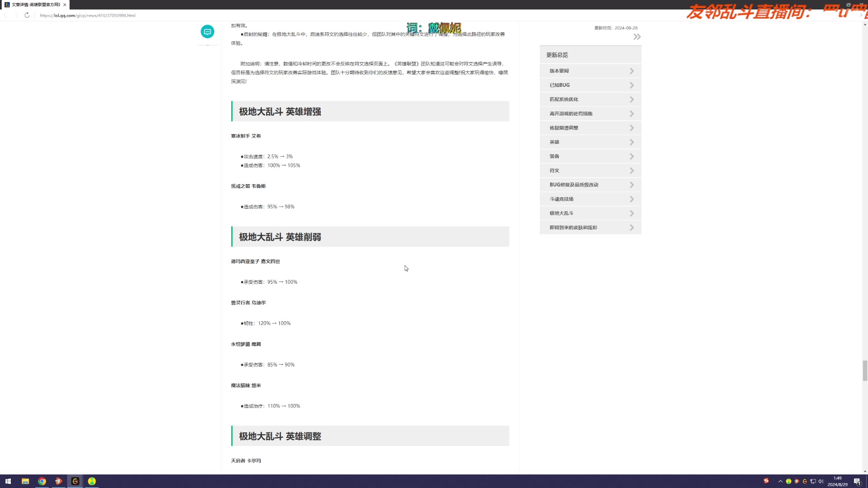This screenshot has width=868, height=488.
Task: Open File Explorer from taskbar
Action: [25, 481]
